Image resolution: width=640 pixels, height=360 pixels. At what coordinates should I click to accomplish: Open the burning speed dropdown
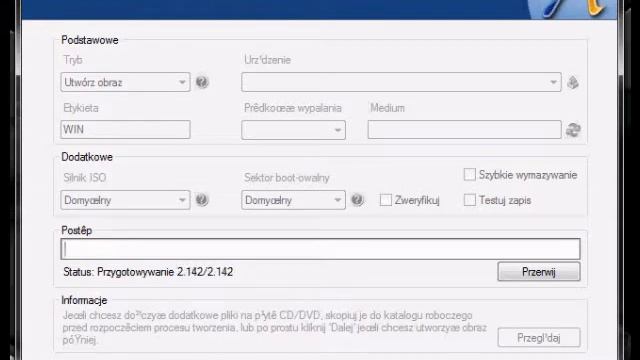tap(293, 130)
